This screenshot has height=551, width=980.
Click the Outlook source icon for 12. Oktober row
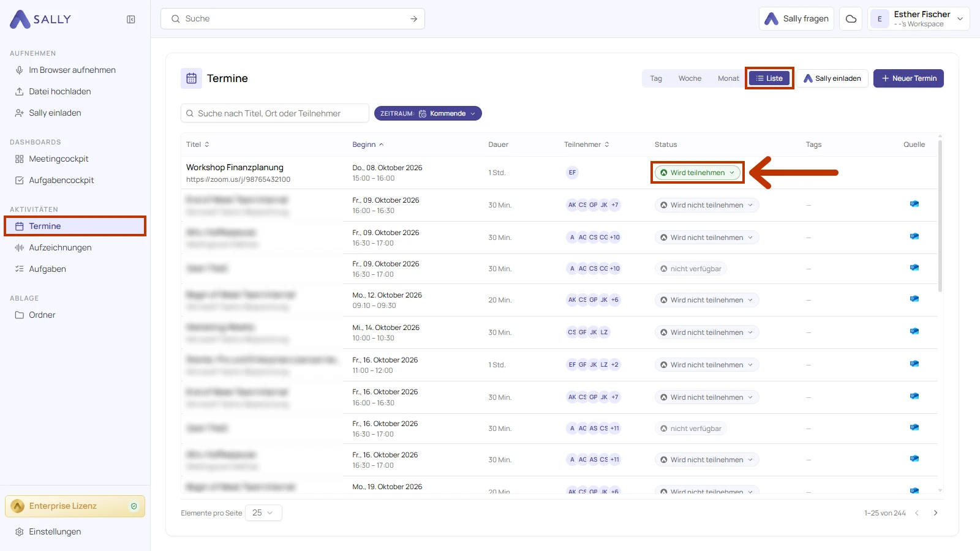[x=914, y=299]
